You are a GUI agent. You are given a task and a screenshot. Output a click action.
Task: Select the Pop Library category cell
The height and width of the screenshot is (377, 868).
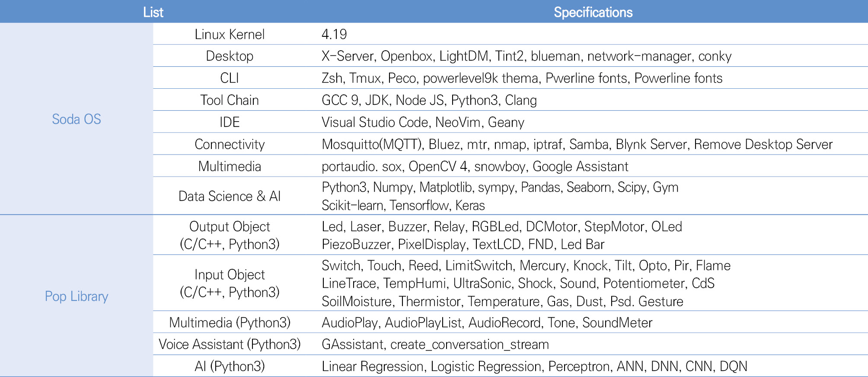(77, 296)
